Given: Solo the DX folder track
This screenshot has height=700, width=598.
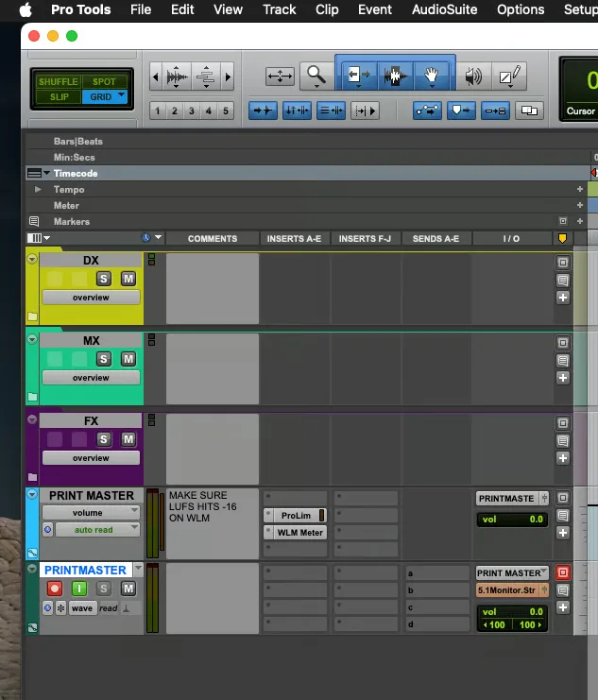Looking at the screenshot, I should (x=104, y=279).
